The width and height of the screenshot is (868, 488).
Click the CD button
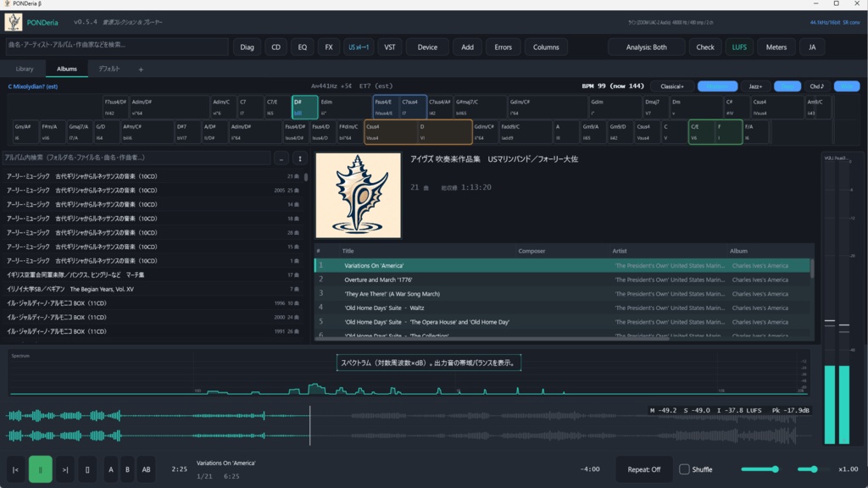click(275, 47)
